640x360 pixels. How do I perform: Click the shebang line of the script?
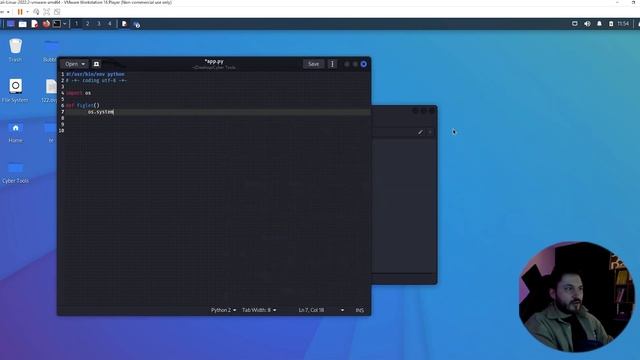pos(95,74)
